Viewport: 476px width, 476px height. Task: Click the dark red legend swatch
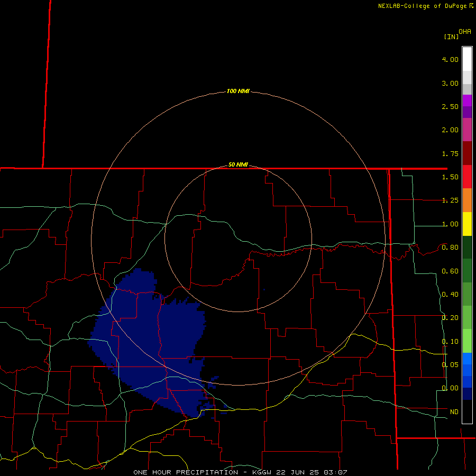click(x=467, y=153)
